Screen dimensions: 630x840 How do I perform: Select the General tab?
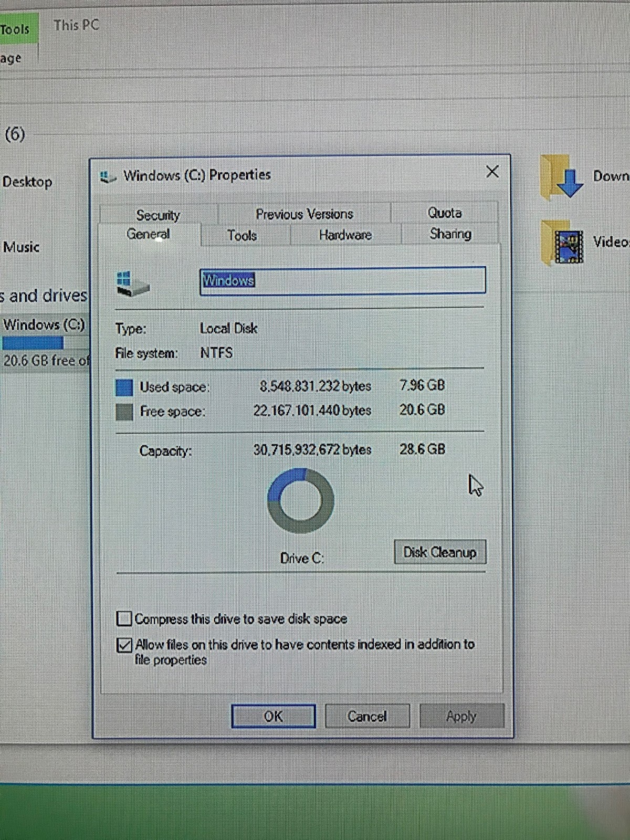[x=148, y=234]
